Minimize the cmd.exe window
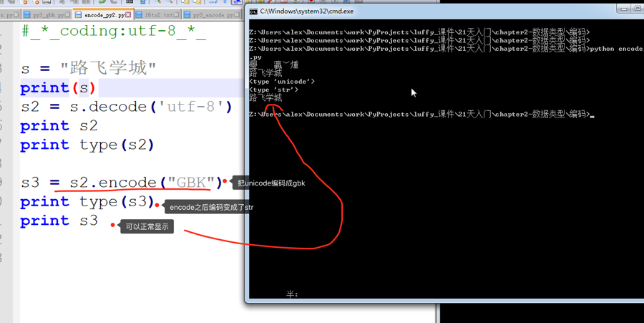Image resolution: width=644 pixels, height=323 pixels. click(624, 9)
